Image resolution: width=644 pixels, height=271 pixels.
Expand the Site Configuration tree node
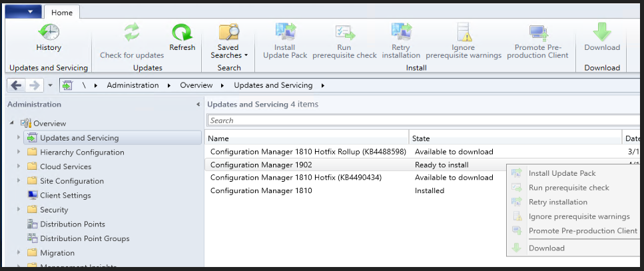pos(19,181)
